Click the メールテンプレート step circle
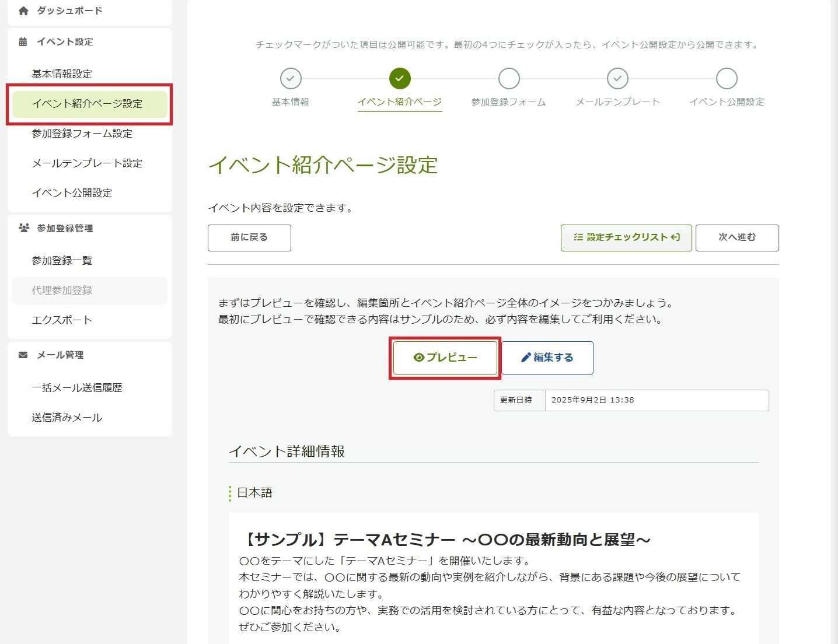The width and height of the screenshot is (838, 644). [x=617, y=78]
